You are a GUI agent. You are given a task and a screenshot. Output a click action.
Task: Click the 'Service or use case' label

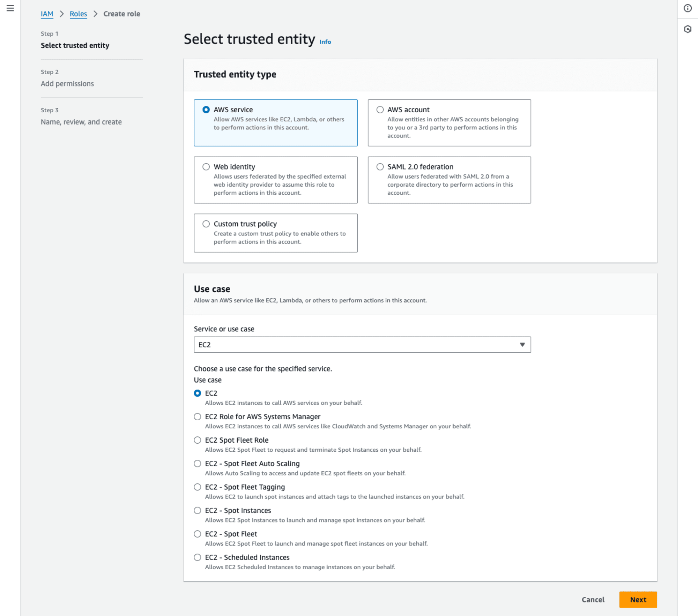click(x=224, y=329)
